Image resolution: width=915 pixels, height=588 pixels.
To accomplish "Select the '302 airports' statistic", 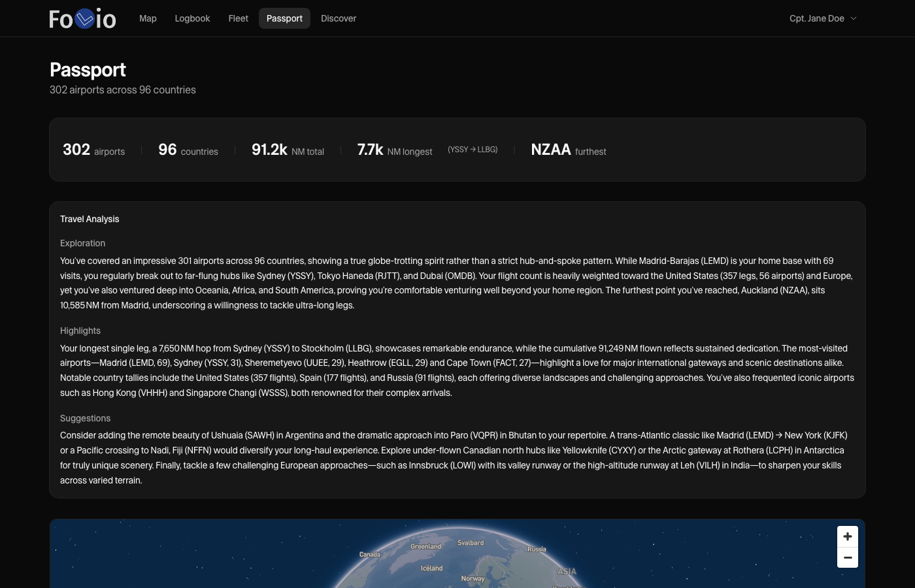I will [93, 150].
